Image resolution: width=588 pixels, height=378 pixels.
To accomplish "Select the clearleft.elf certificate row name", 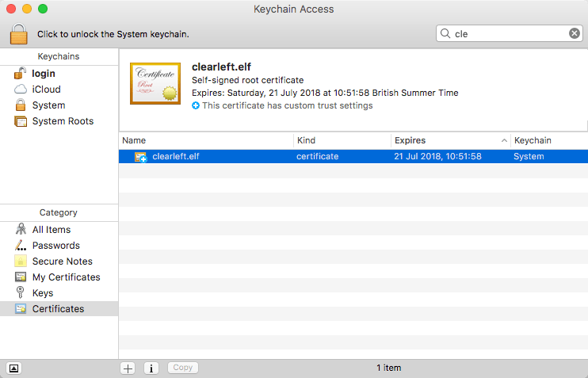I will coord(175,156).
